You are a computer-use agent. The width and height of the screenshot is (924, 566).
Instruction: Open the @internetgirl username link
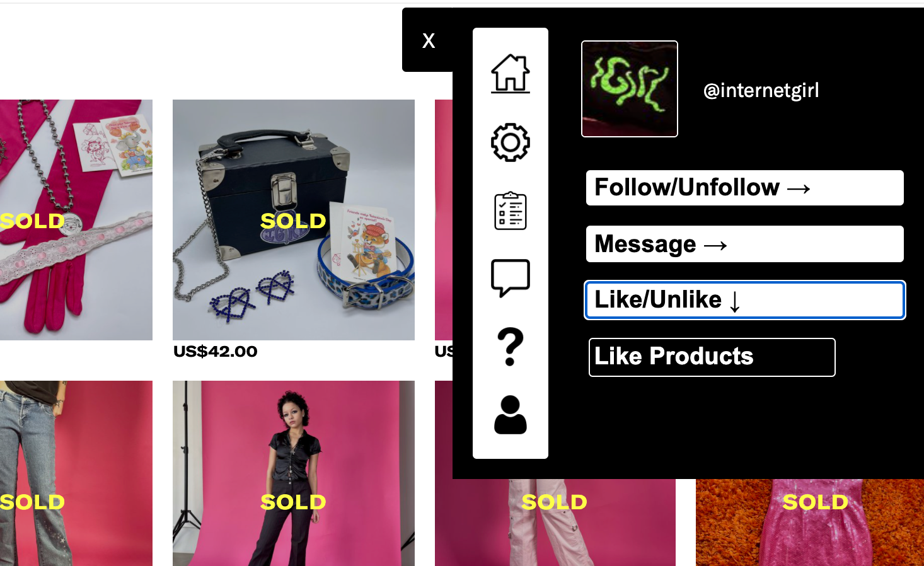pos(761,90)
